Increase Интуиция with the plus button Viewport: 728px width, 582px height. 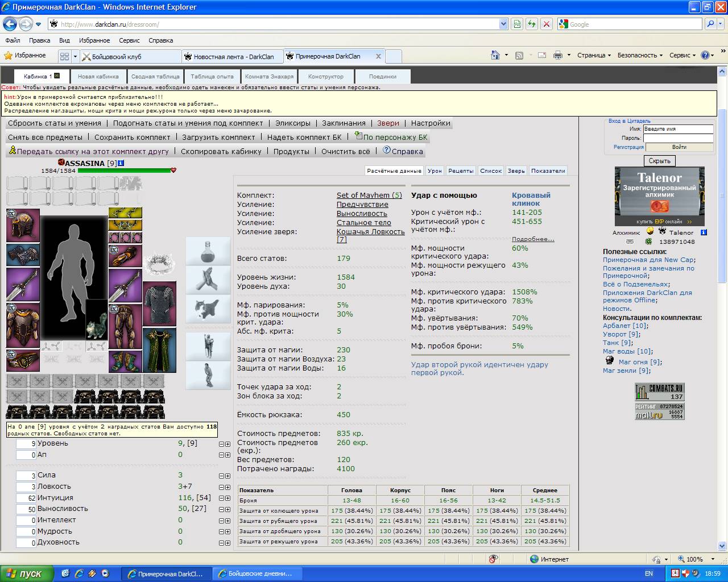pyautogui.click(x=228, y=498)
